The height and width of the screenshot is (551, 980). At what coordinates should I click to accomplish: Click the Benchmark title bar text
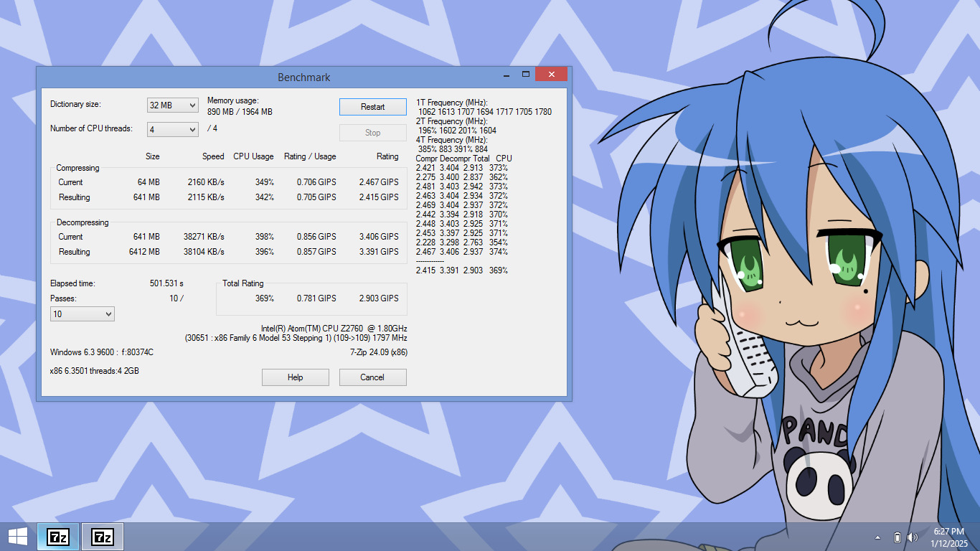[304, 77]
